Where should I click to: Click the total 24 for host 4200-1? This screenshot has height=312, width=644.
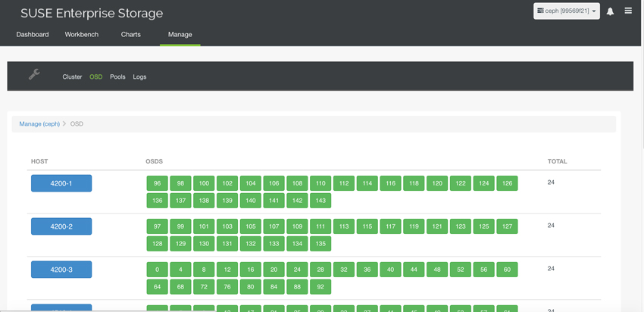[551, 183]
